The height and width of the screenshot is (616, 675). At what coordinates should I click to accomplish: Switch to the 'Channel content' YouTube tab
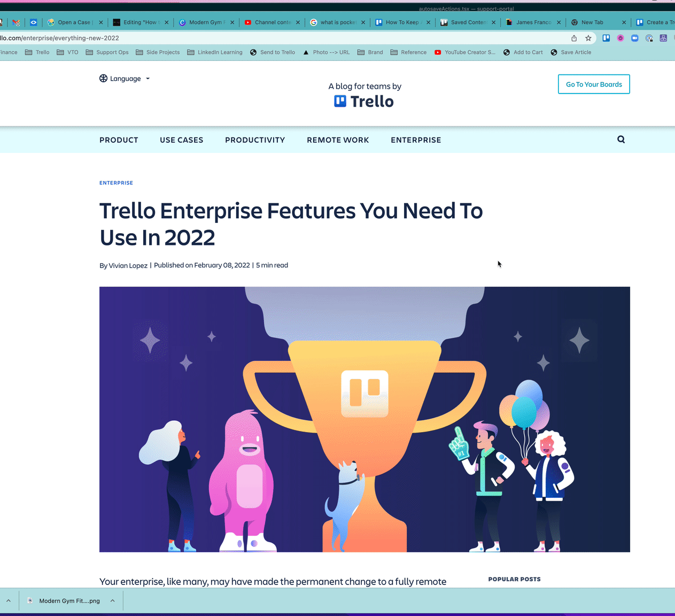coord(271,22)
